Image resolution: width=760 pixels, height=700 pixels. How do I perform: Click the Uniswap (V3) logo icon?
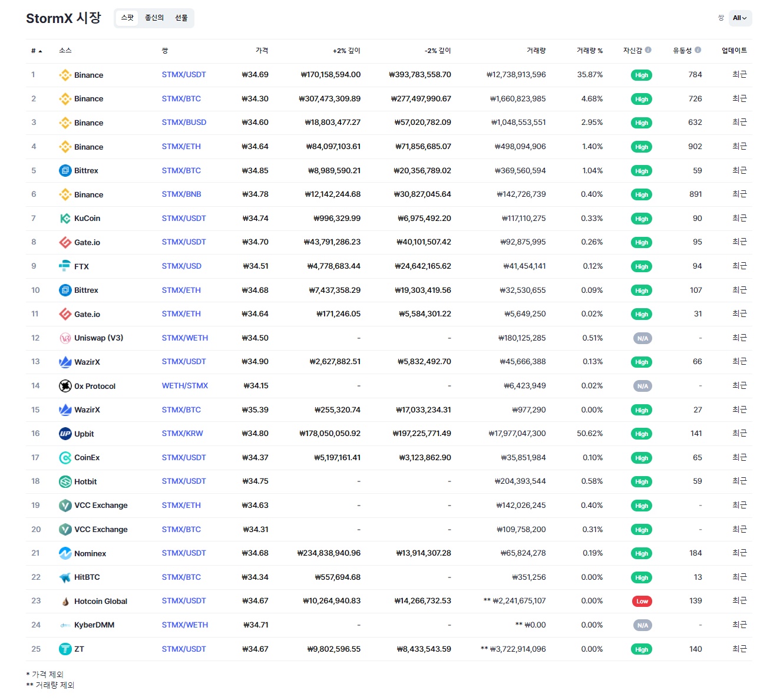(65, 338)
